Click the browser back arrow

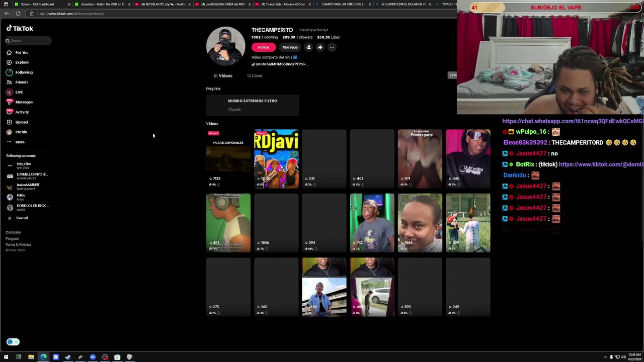[7, 14]
